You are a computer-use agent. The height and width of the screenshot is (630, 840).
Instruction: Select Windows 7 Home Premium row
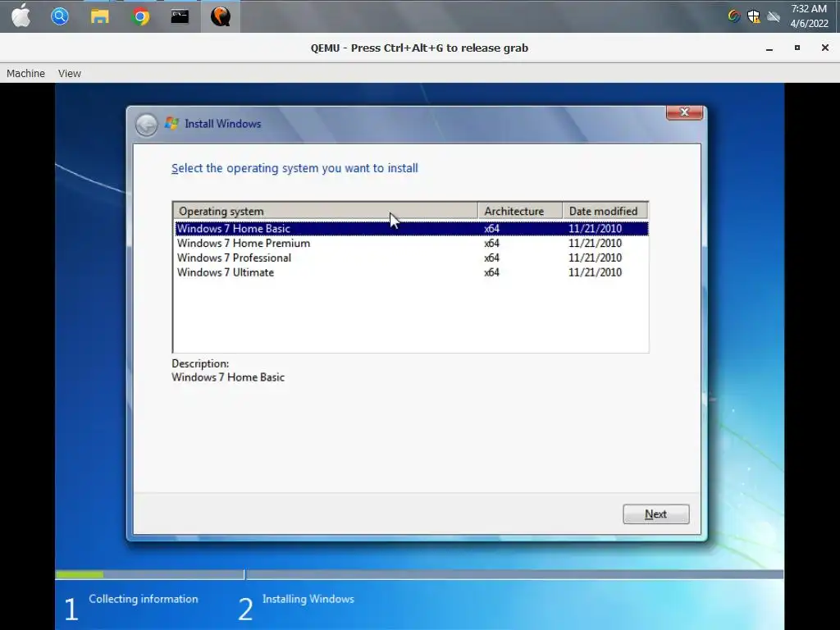coord(412,243)
